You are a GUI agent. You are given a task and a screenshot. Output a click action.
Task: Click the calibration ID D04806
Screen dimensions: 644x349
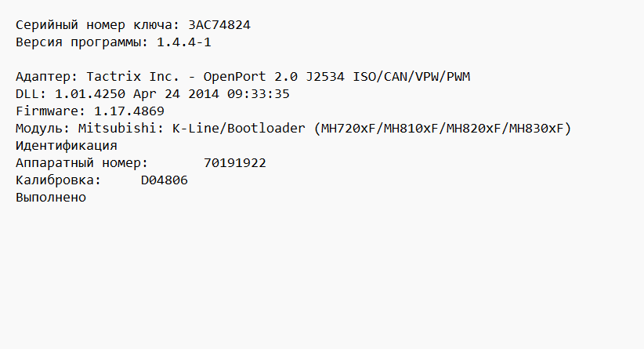pyautogui.click(x=165, y=180)
